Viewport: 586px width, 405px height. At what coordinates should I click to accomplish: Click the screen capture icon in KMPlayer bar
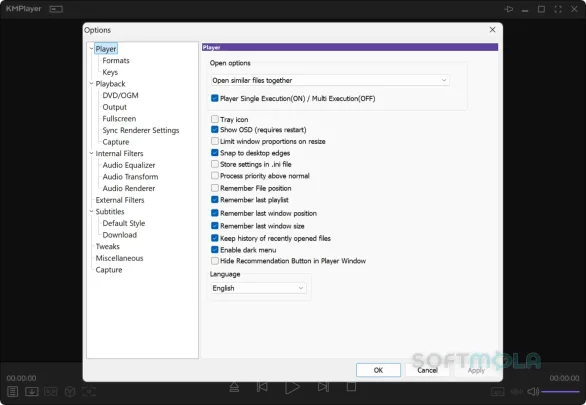click(89, 391)
